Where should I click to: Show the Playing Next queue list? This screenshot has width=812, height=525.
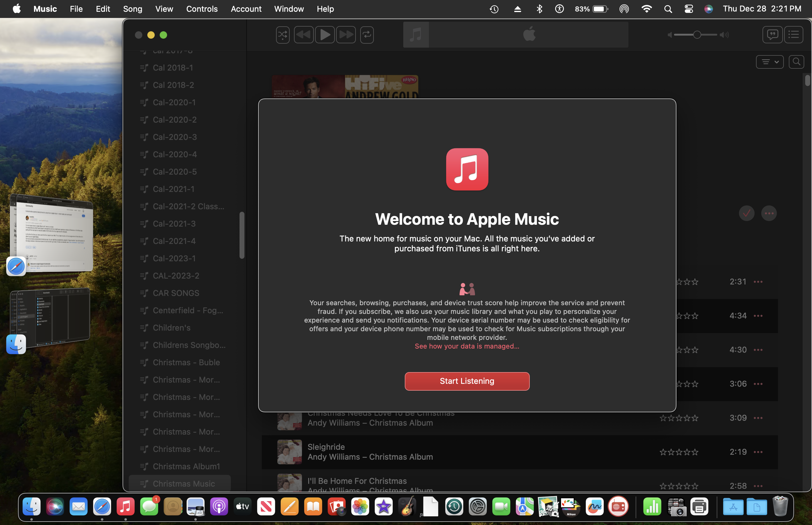(794, 34)
